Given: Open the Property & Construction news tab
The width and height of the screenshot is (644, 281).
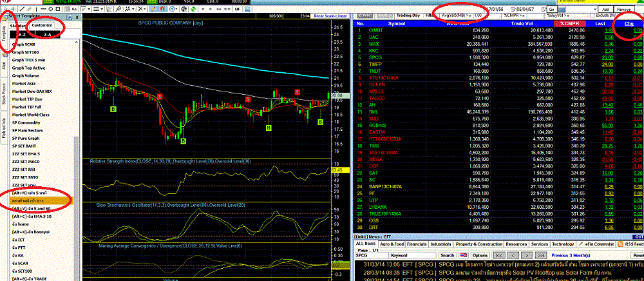Looking at the screenshot, I should (479, 244).
